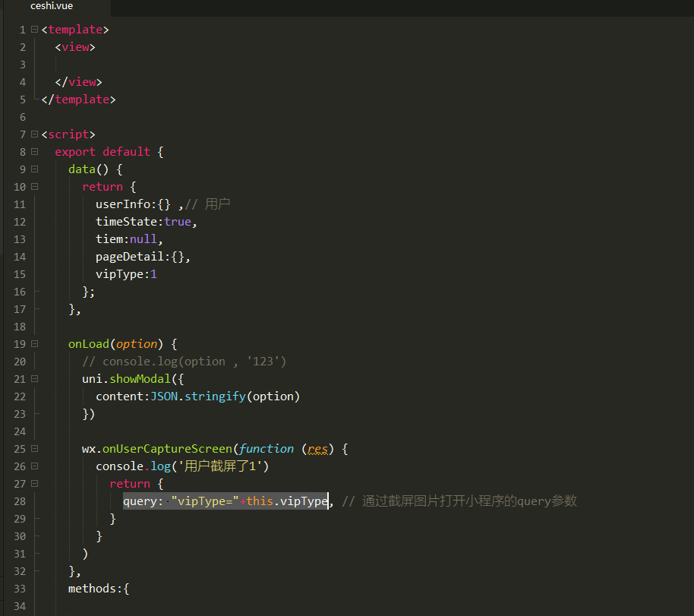
Task: Collapse export default fold on line 8
Action: [x=34, y=152]
